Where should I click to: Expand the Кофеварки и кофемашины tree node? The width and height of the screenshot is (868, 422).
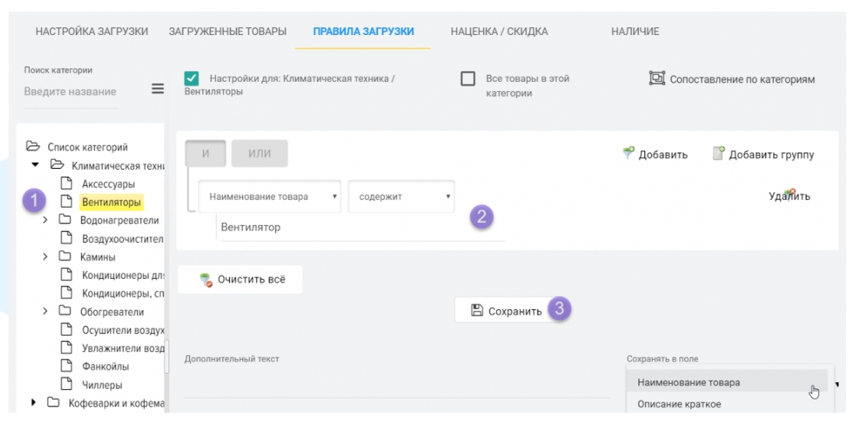pos(34,403)
